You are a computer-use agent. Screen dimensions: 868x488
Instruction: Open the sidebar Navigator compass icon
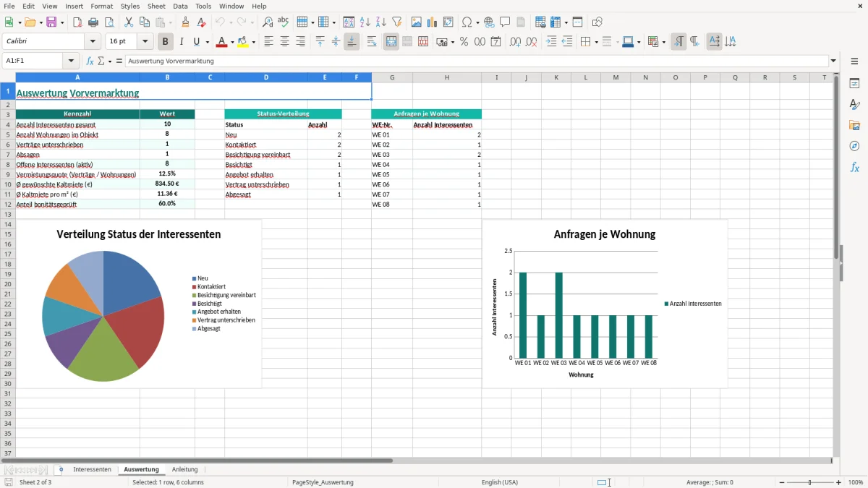[854, 146]
